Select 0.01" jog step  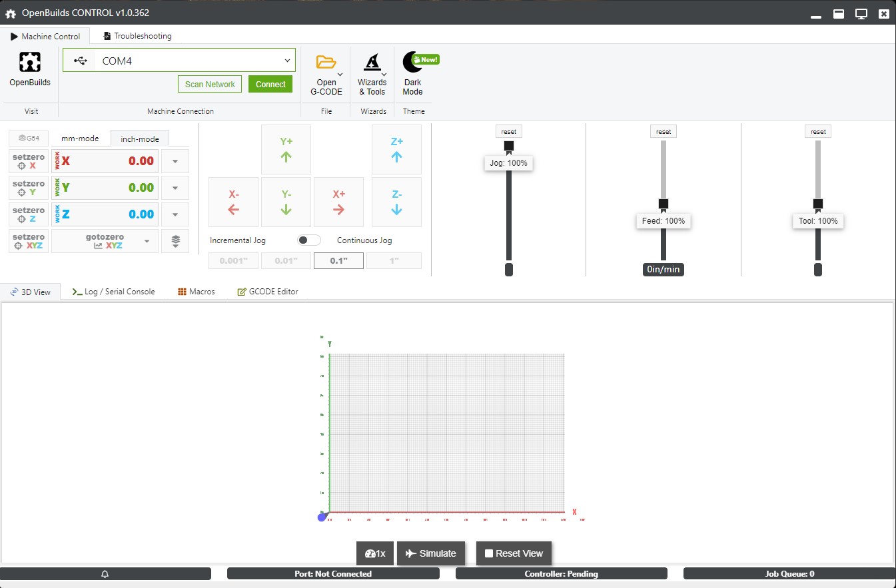pyautogui.click(x=286, y=260)
